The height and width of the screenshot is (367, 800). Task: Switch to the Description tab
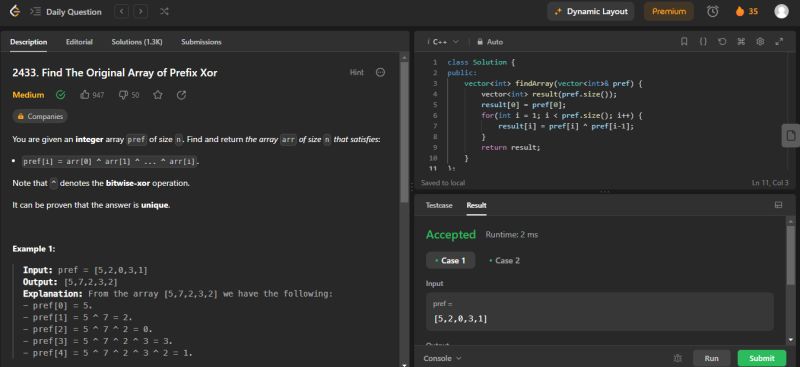tap(29, 42)
